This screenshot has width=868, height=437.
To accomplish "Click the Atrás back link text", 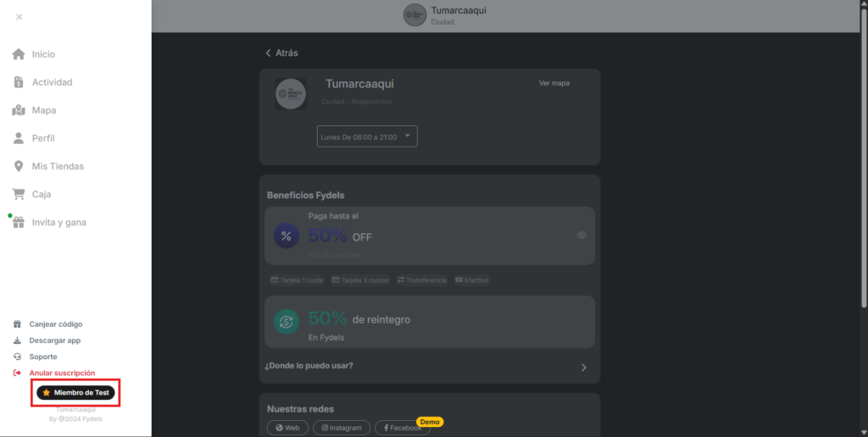I will click(x=287, y=53).
